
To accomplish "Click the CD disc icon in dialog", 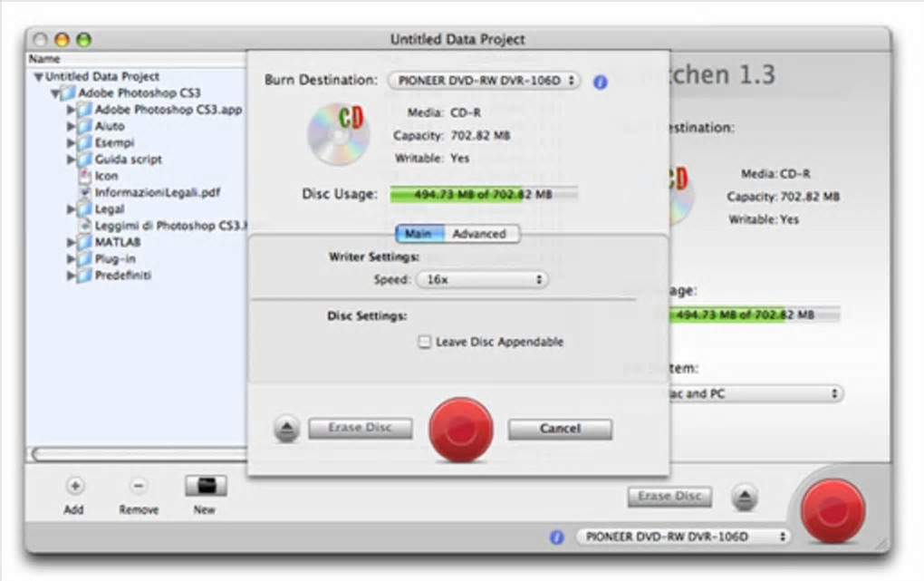I will (339, 134).
